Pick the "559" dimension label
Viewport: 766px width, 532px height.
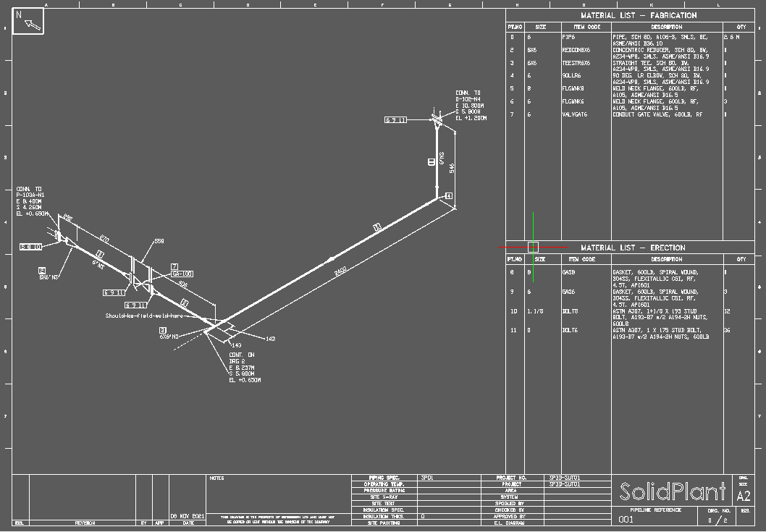(x=159, y=241)
